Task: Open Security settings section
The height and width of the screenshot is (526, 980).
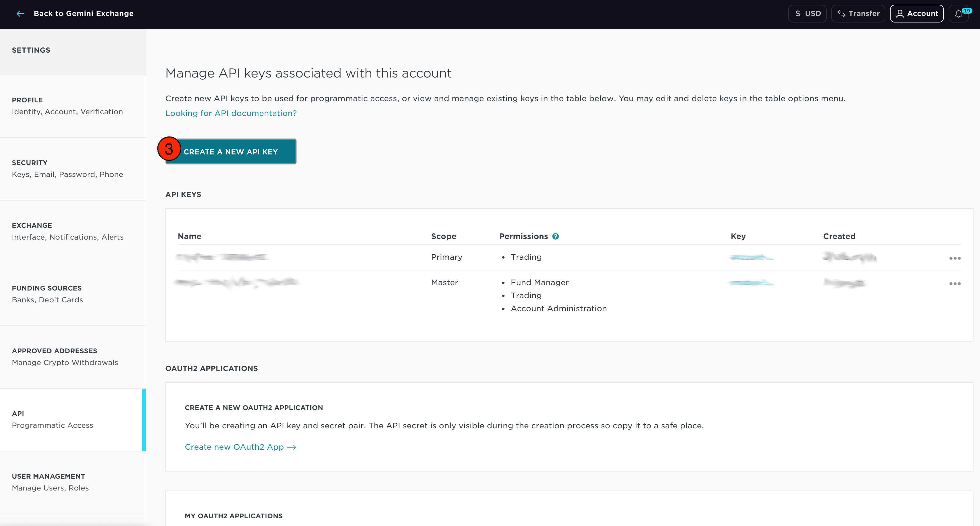Action: tap(73, 169)
